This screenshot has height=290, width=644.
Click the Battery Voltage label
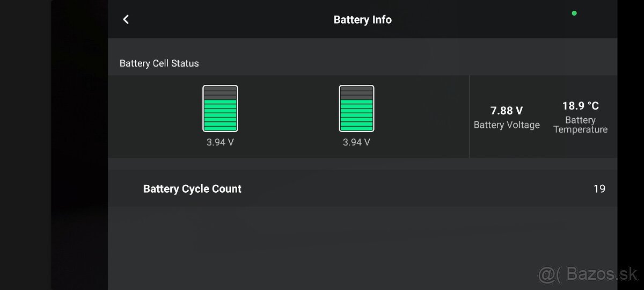click(x=507, y=125)
